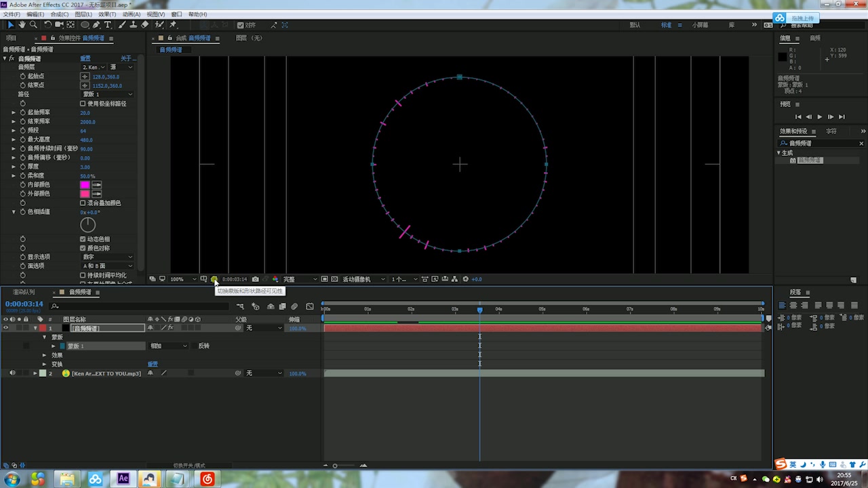
Task: Toggle mask and shape path visibility
Action: [x=214, y=279]
